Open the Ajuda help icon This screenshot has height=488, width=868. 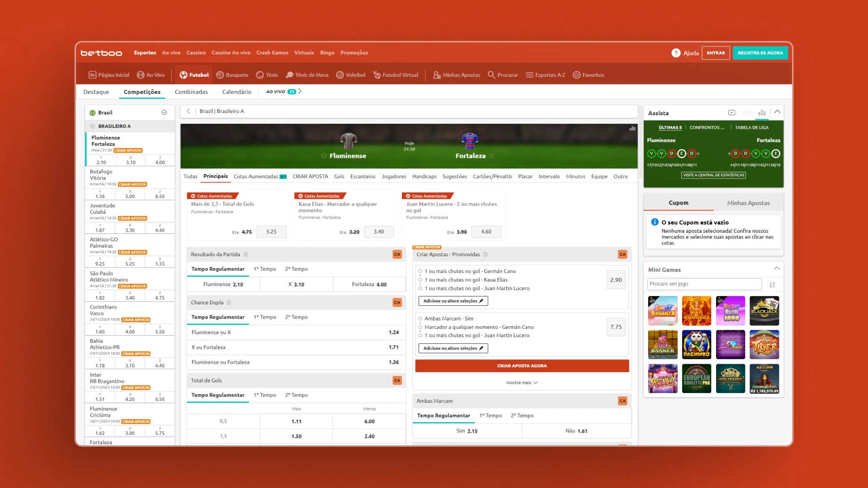coord(676,53)
